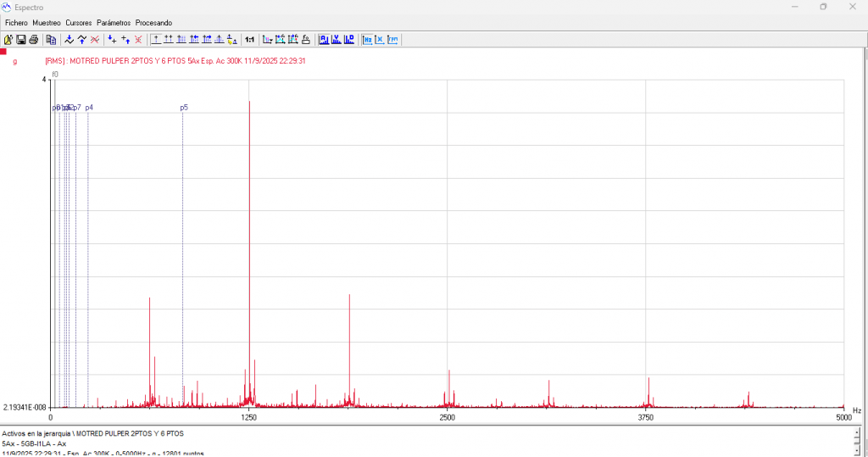Screen dimensions: 868x457
Task: Click the padlock lock icon in toolbar
Action: (x=305, y=39)
